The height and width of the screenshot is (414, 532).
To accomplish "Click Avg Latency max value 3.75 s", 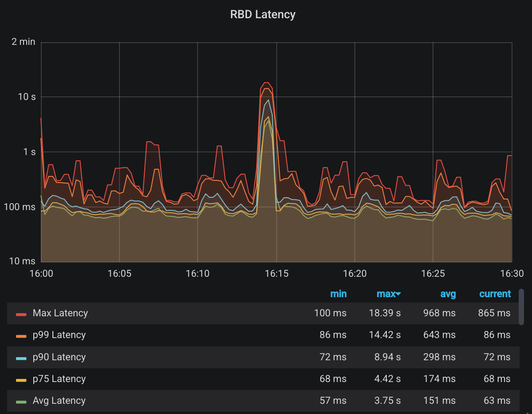I will [388, 401].
